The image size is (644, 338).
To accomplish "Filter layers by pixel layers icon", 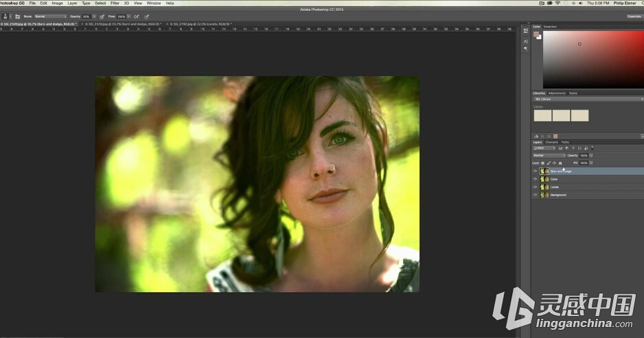I will (561, 148).
